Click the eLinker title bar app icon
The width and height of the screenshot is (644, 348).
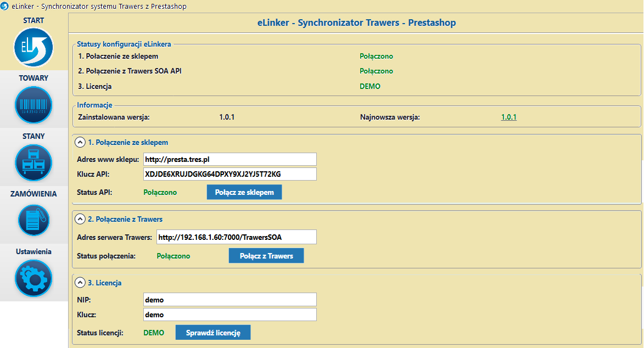tap(4, 6)
